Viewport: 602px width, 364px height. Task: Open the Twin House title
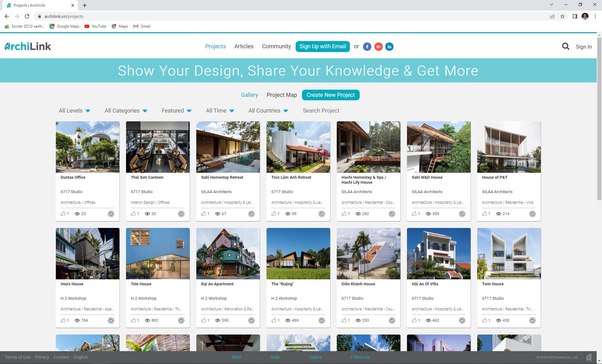point(493,284)
